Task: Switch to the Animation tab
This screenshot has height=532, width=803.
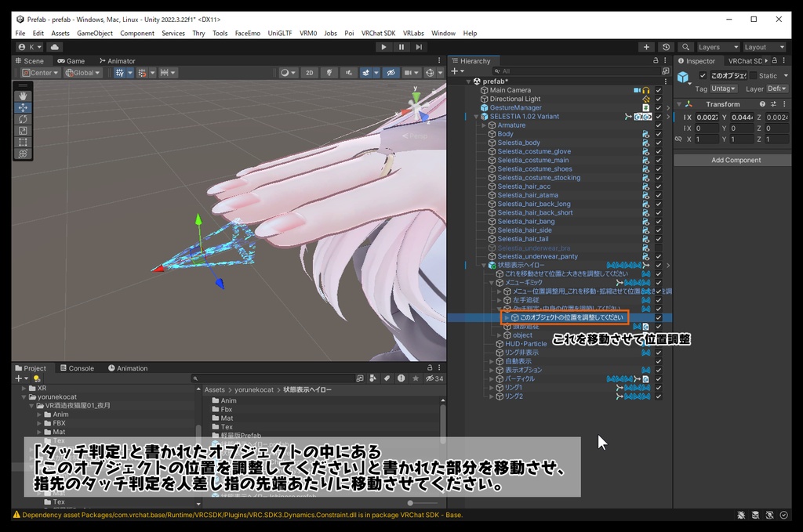Action: 128,368
